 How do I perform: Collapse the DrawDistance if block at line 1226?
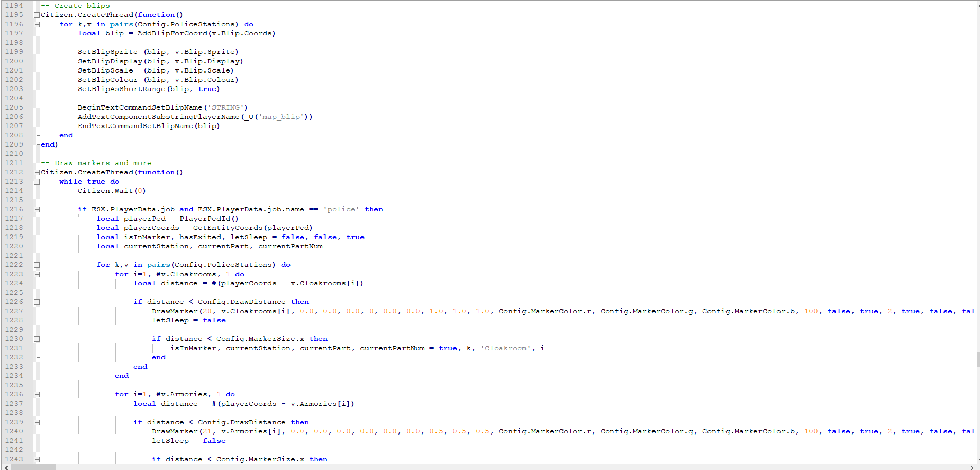point(36,301)
